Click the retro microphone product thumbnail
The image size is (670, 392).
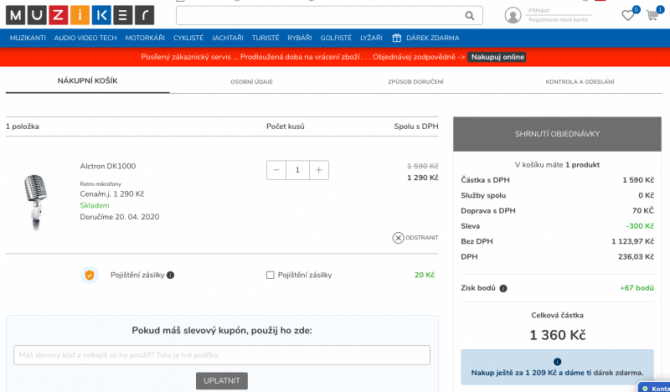pos(36,202)
